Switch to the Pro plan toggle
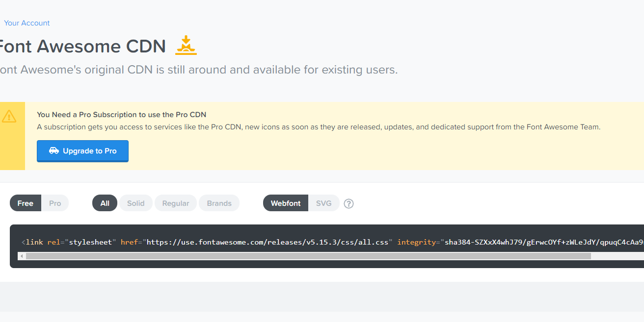The image size is (644, 322). point(55,203)
